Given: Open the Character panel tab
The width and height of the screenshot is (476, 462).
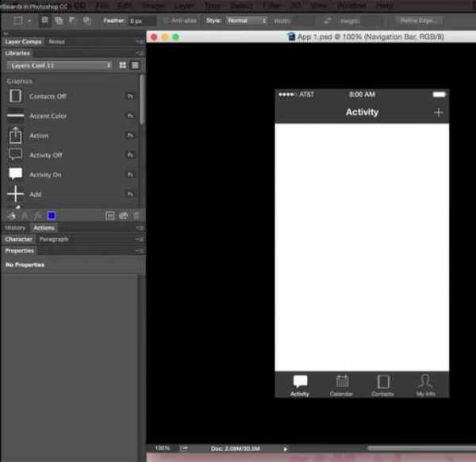Looking at the screenshot, I should coord(18,239).
